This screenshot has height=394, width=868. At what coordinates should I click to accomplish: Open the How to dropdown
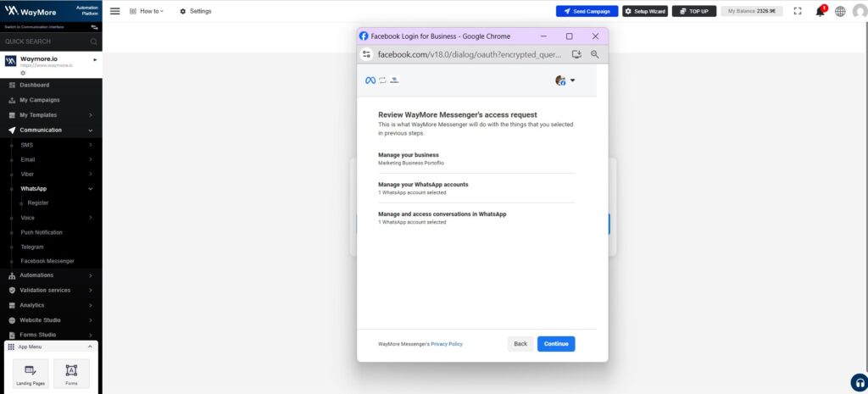tap(147, 11)
